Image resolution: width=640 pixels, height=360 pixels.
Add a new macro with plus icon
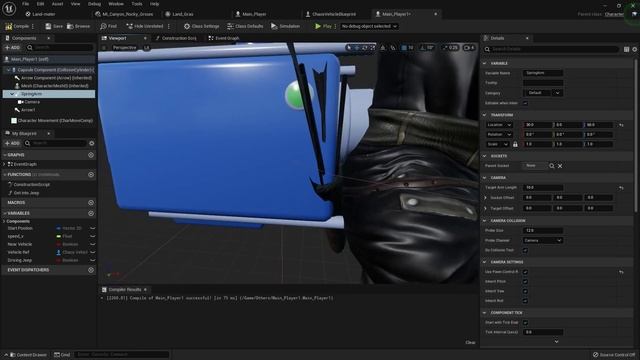[91, 202]
